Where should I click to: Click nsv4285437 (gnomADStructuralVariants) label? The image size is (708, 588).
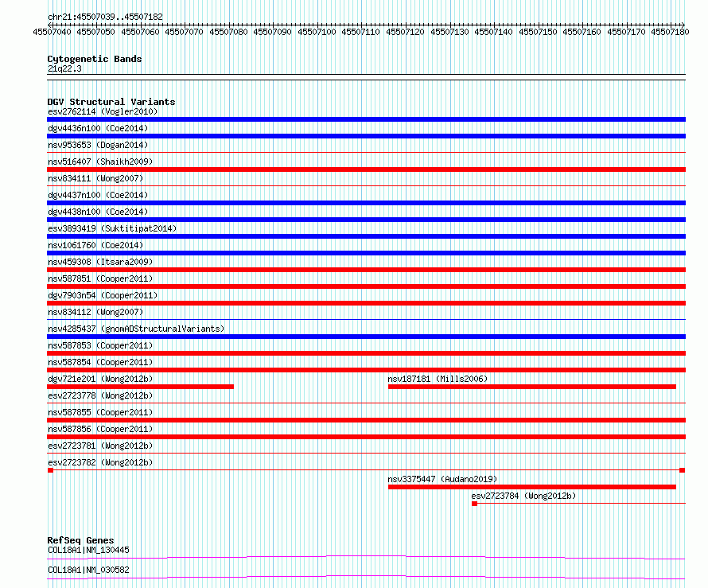[136, 329]
